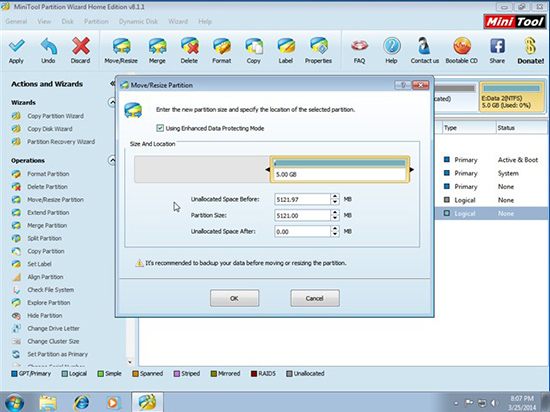Viewport: 550px width, 412px height.
Task: Click the Unallocated Space After field
Action: (x=302, y=232)
